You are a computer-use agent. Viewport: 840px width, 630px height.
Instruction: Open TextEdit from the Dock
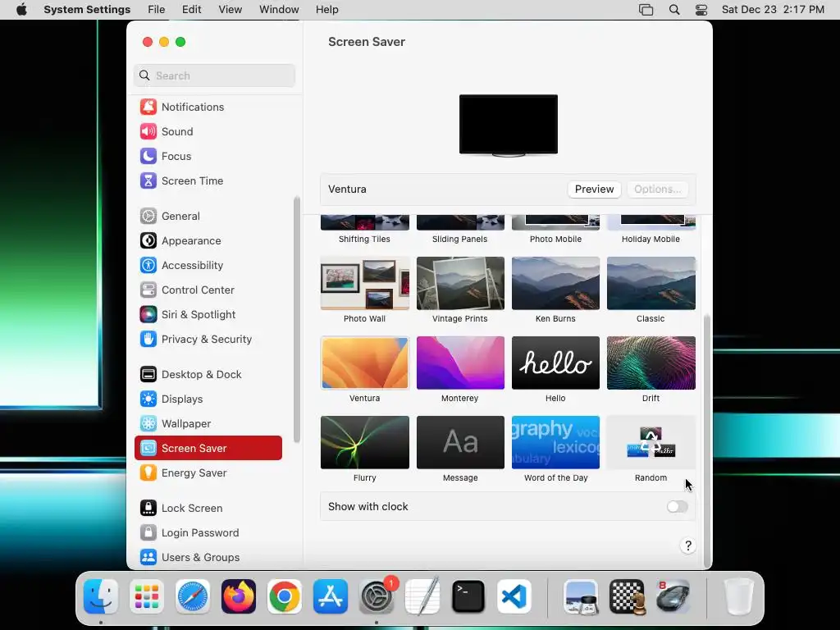tap(422, 596)
